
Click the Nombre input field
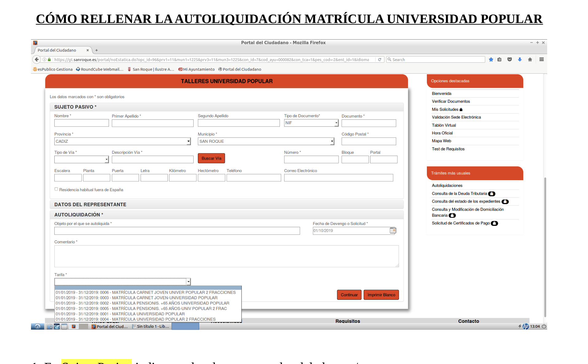tap(81, 123)
